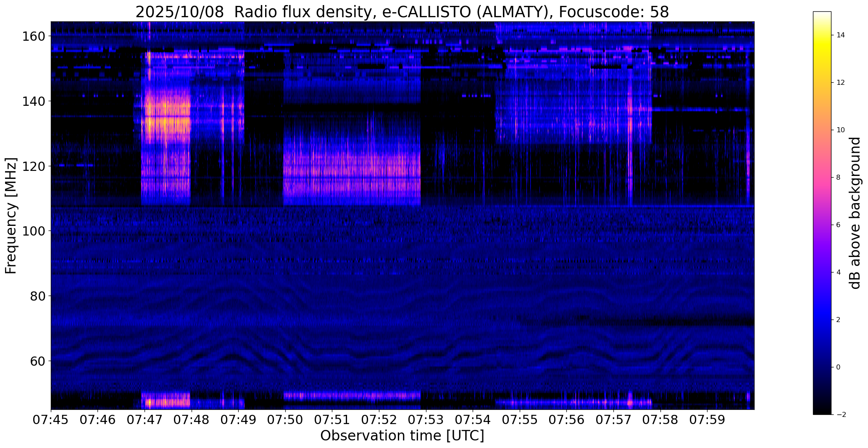Pick the 07:56 time tick label

pos(567,420)
